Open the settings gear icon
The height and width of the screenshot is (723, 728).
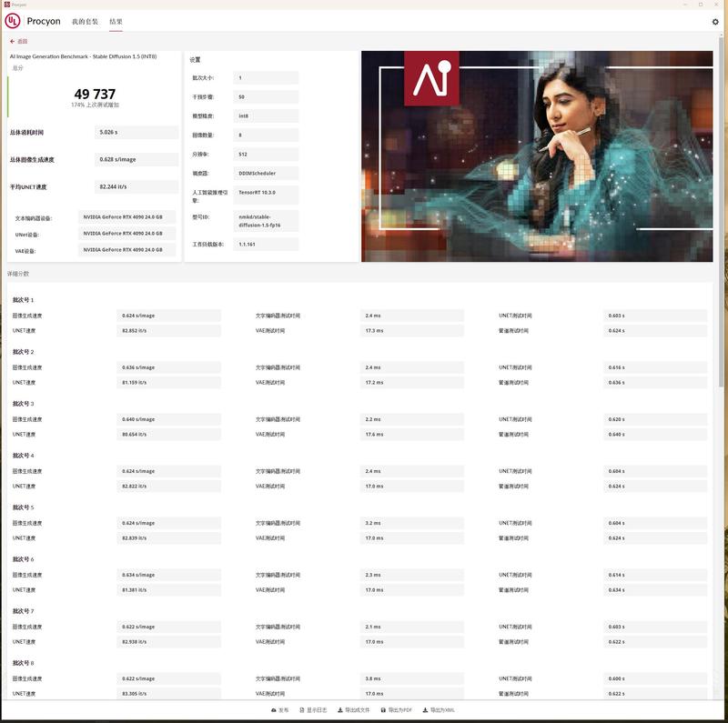click(x=715, y=22)
